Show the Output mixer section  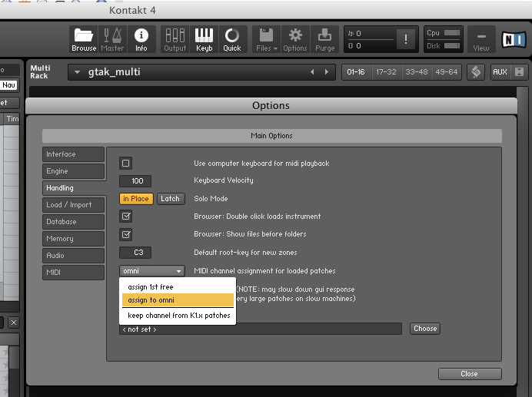click(175, 38)
